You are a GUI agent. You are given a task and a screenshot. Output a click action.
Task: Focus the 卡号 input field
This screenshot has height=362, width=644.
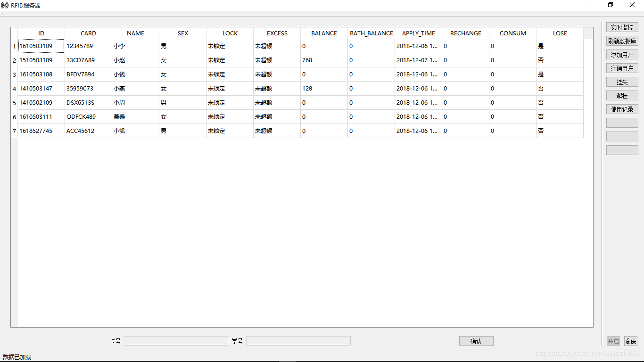pyautogui.click(x=176, y=341)
